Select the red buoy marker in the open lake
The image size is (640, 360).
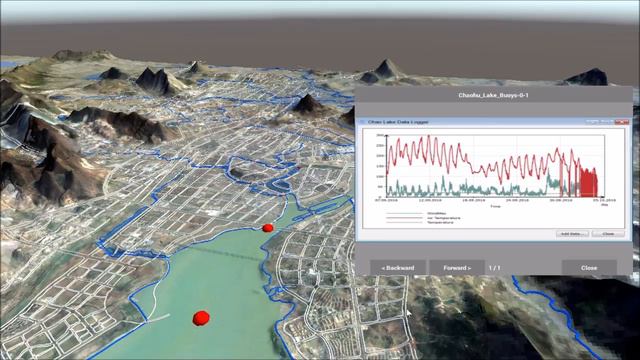[x=201, y=318]
